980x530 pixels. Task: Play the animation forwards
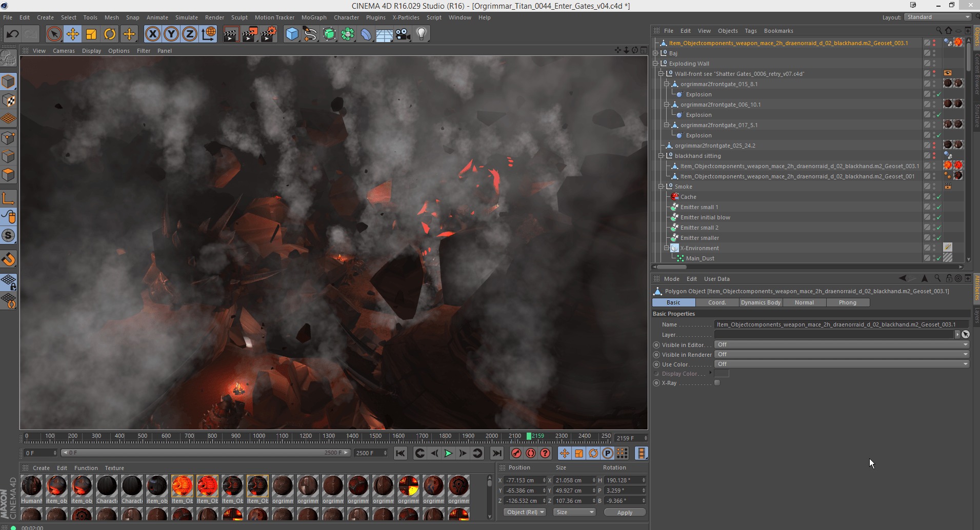tap(448, 453)
